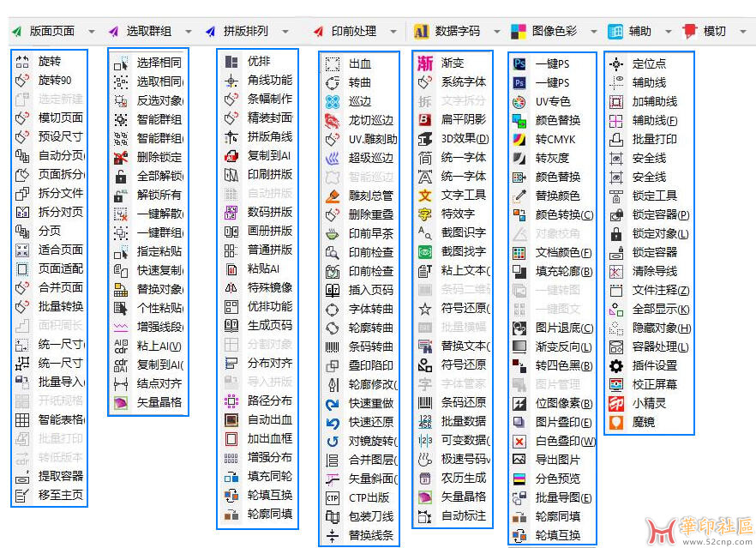
Task: Click the 白色叠印 red X icon
Action: (x=519, y=442)
